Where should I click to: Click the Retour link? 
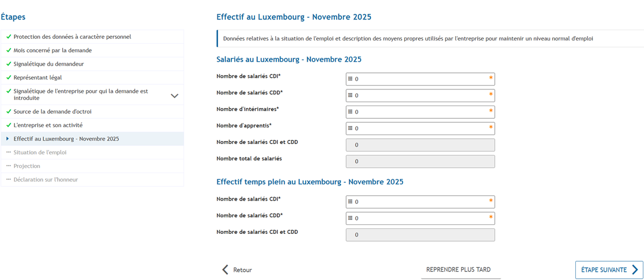(242, 270)
